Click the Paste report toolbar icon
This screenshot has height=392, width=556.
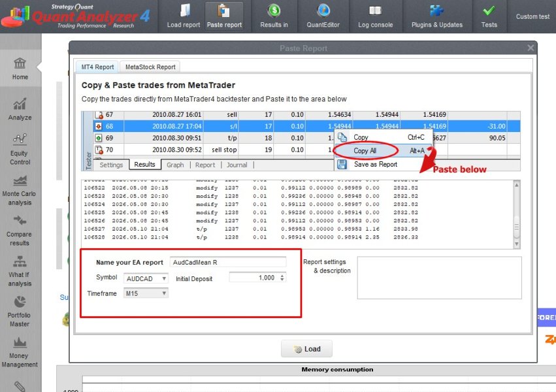pos(224,16)
